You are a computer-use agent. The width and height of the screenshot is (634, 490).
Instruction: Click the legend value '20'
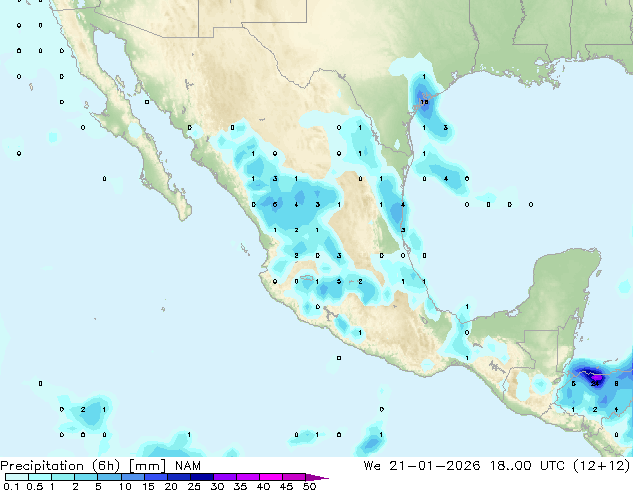coord(171,486)
